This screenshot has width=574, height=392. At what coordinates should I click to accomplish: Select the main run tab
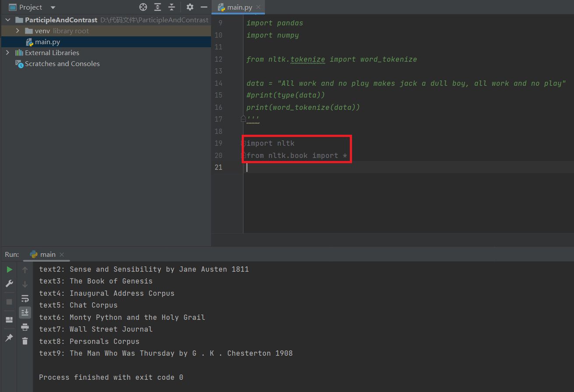click(47, 254)
